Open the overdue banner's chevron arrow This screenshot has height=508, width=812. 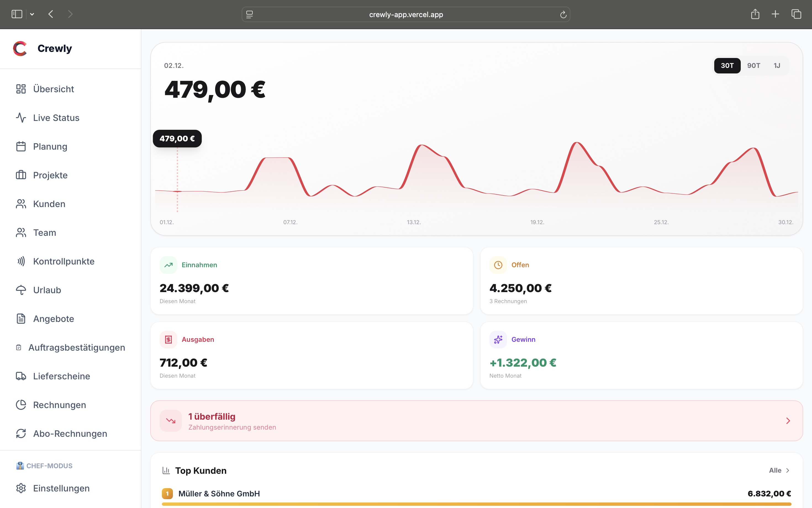(788, 421)
